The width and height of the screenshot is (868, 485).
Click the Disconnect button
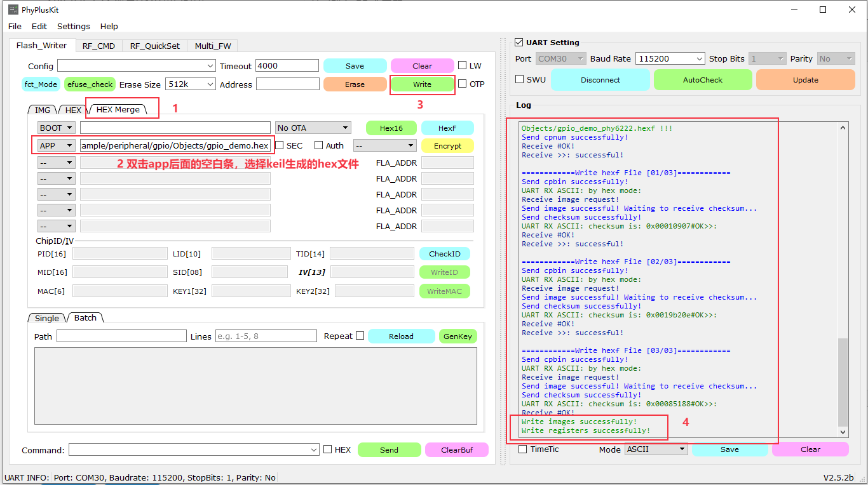(x=600, y=80)
